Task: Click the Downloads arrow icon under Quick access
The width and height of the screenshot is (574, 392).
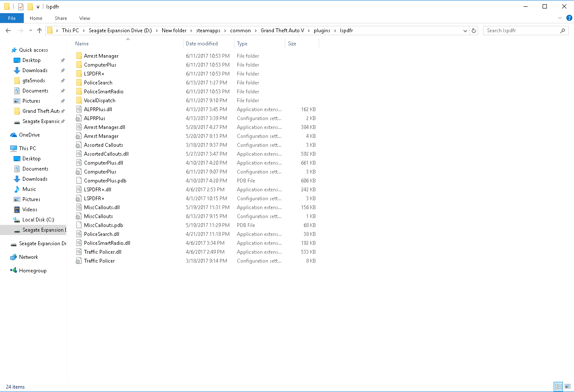Action: pyautogui.click(x=17, y=70)
